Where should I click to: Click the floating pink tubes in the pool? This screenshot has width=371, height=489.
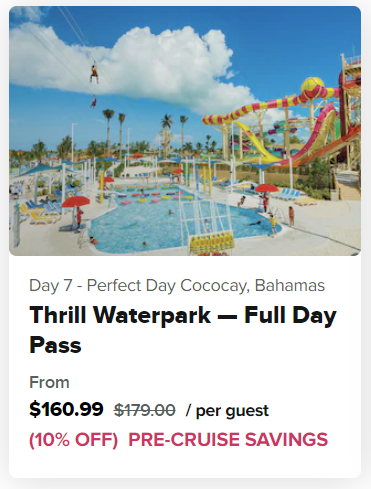point(152,197)
